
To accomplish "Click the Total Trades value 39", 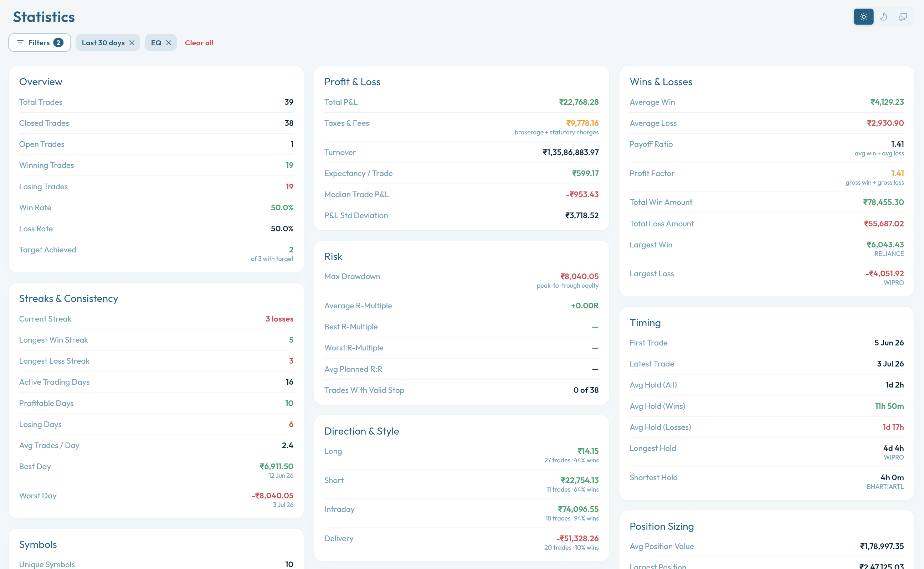I will click(x=289, y=102).
